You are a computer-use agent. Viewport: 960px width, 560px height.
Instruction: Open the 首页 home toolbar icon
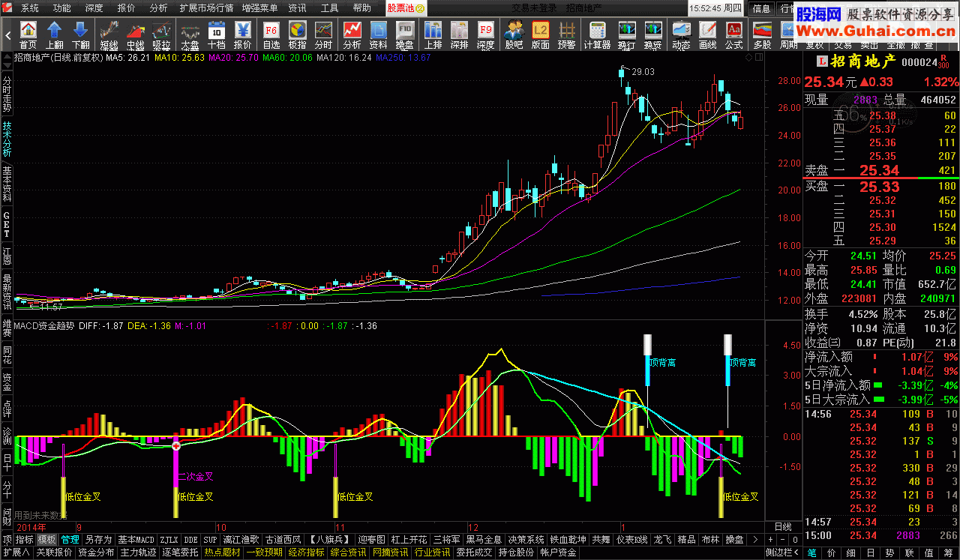coord(28,34)
